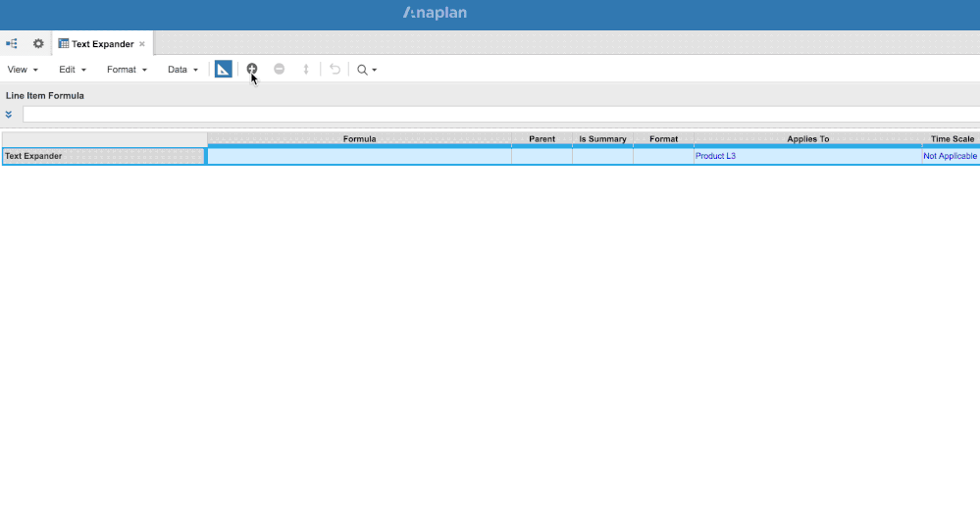The image size is (980, 507).
Task: Open the Edit menu
Action: (73, 70)
